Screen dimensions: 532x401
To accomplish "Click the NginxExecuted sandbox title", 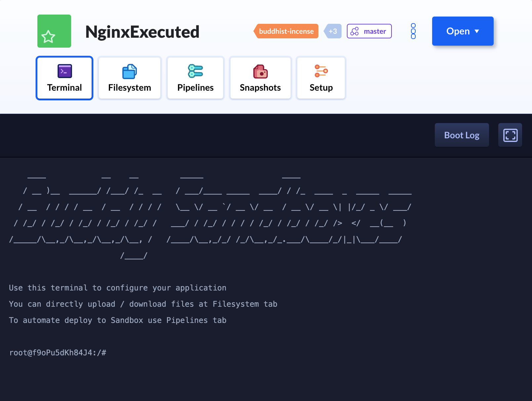I will [x=142, y=32].
